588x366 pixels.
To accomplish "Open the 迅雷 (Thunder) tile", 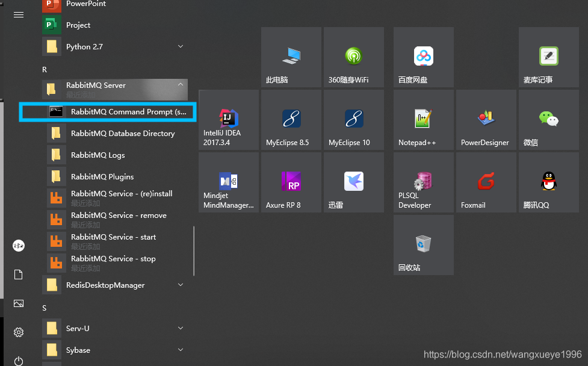I will pyautogui.click(x=354, y=182).
